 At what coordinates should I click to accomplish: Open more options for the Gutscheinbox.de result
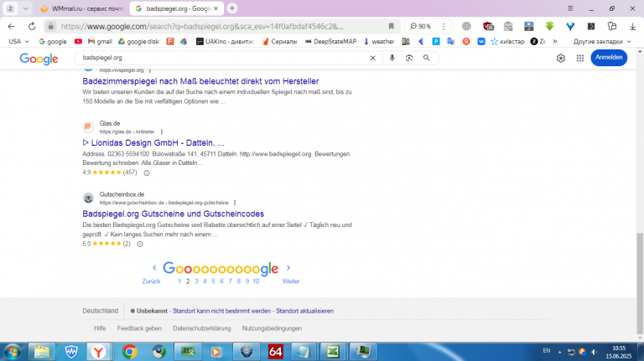pyautogui.click(x=235, y=203)
